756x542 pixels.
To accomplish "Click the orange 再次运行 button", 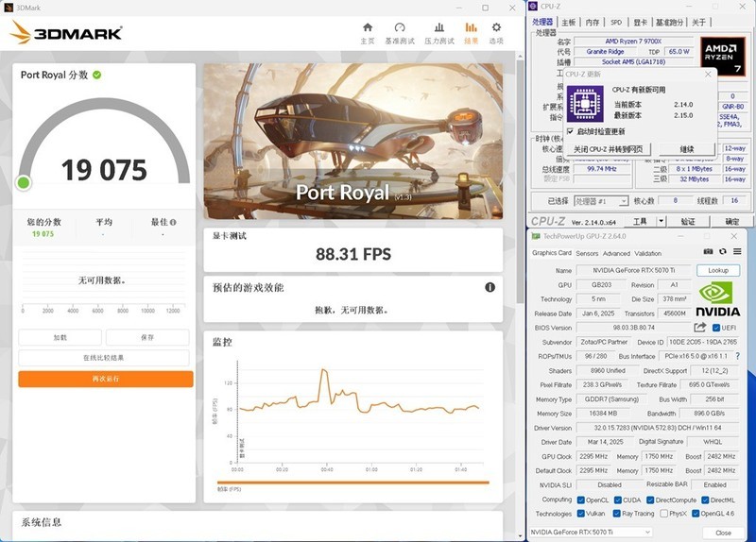I will pos(106,380).
